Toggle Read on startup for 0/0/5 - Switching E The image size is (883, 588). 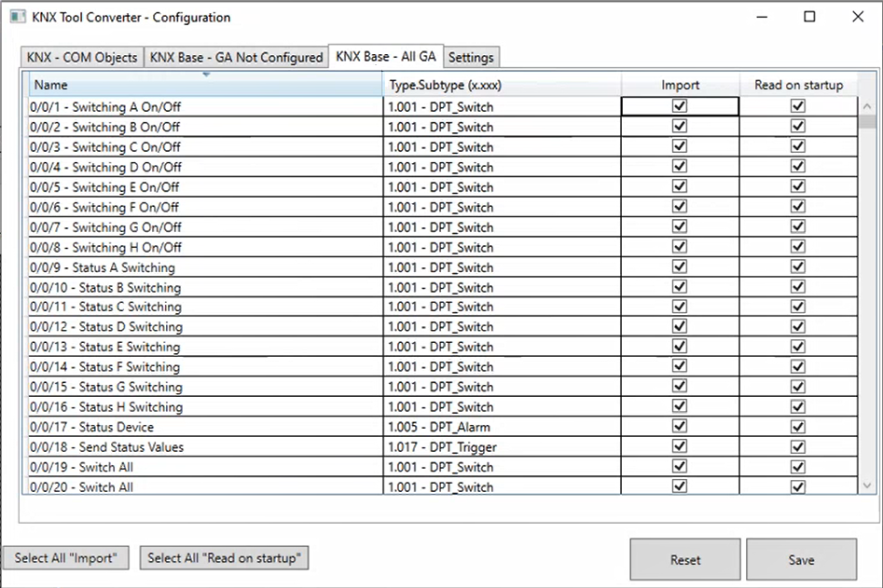(x=797, y=186)
